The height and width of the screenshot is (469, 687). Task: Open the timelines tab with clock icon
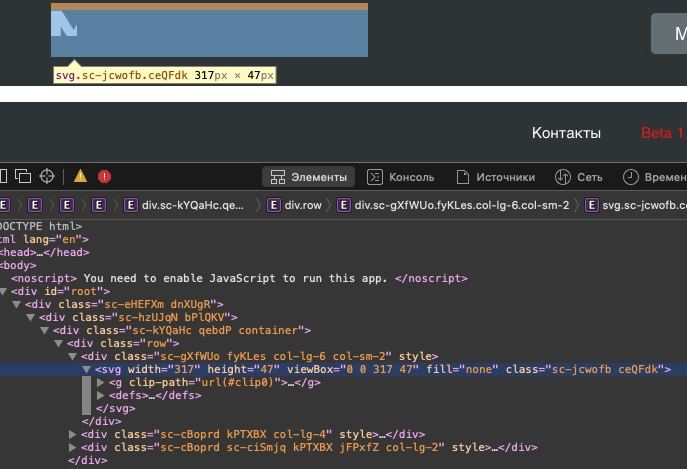654,177
